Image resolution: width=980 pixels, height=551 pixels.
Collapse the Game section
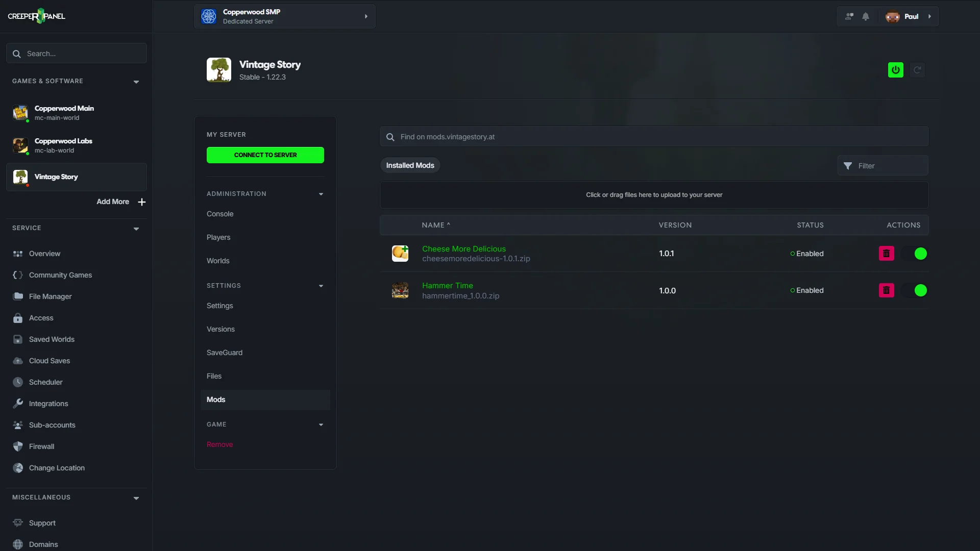[321, 424]
